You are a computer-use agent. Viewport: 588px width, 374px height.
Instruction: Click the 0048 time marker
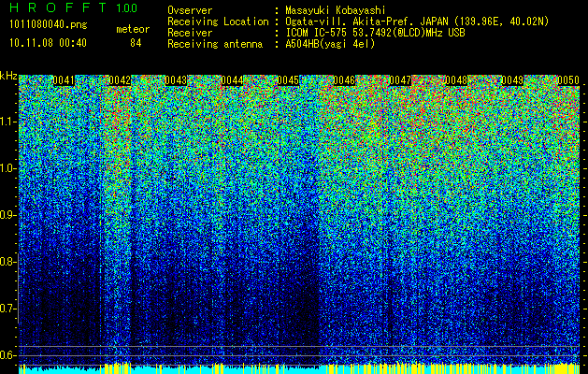pos(456,80)
